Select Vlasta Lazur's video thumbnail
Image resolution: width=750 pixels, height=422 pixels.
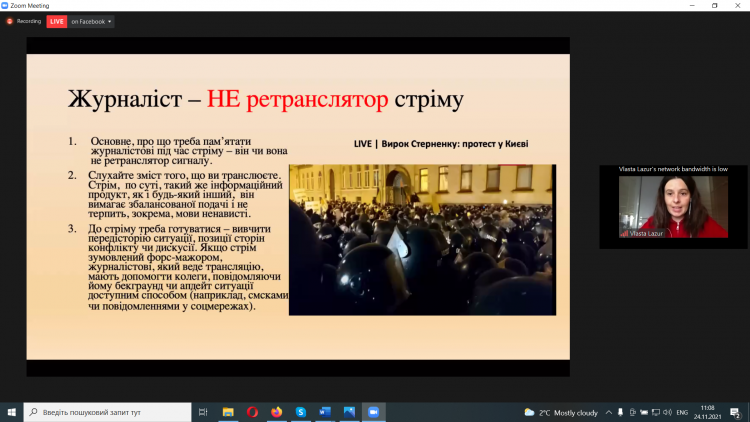coord(673,207)
